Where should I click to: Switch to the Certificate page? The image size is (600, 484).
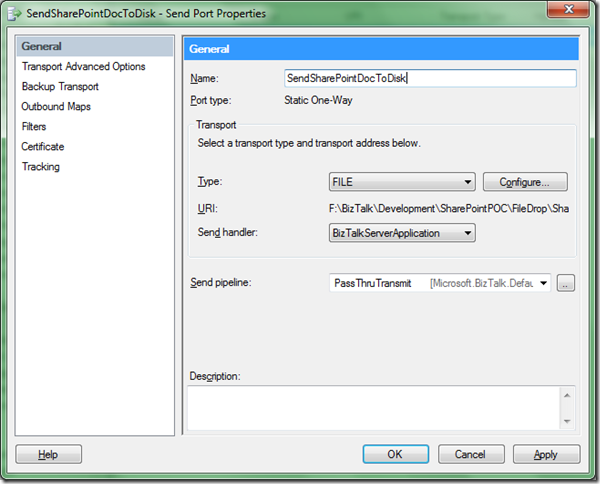pyautogui.click(x=42, y=147)
